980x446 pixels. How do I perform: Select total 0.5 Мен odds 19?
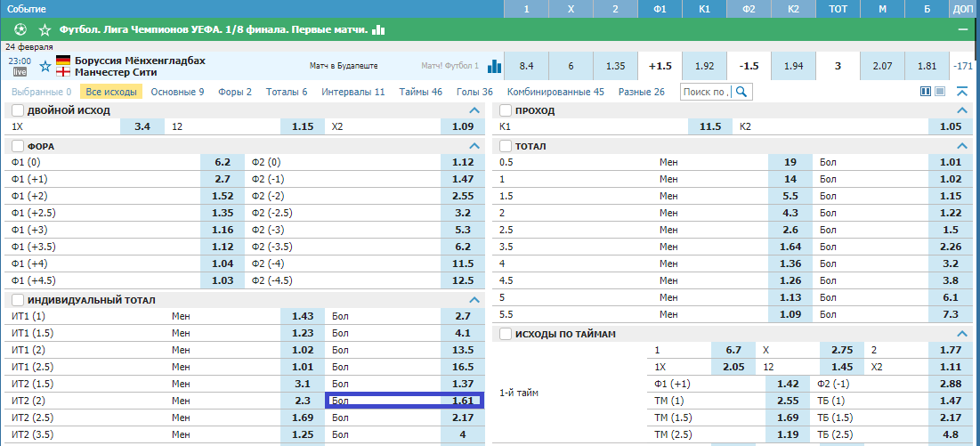coord(790,162)
